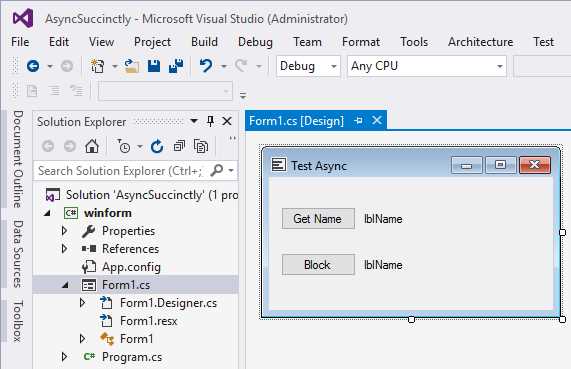Open the Toolbox side tab
The image size is (571, 369).
(17, 321)
